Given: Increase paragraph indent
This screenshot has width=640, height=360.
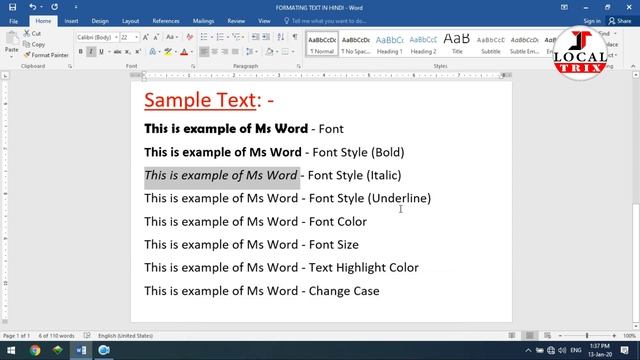Looking at the screenshot, I should 266,37.
